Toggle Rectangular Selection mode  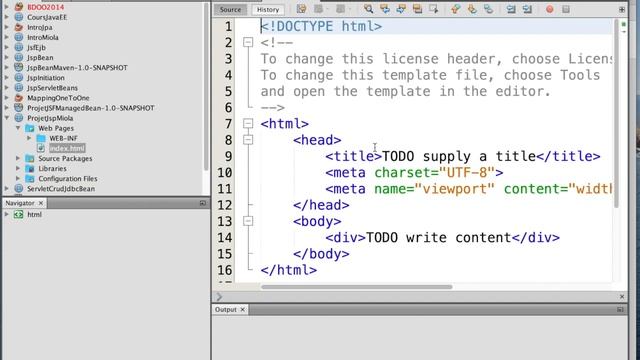[433, 9]
